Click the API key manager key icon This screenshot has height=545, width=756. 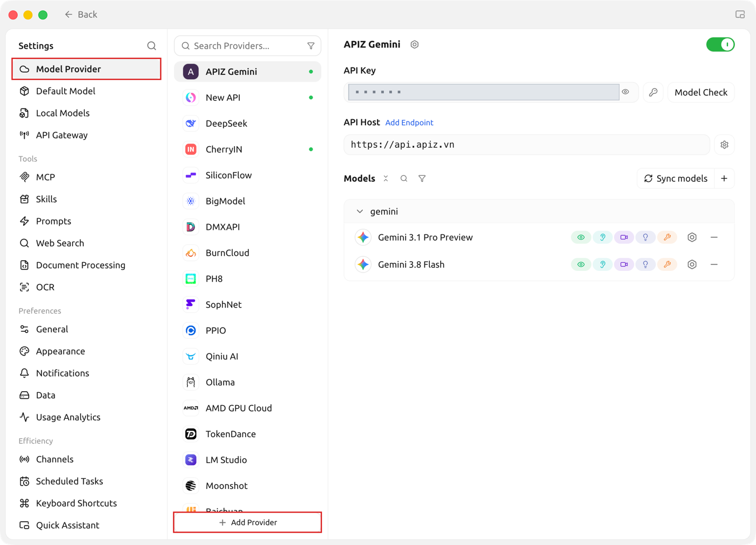pos(653,92)
